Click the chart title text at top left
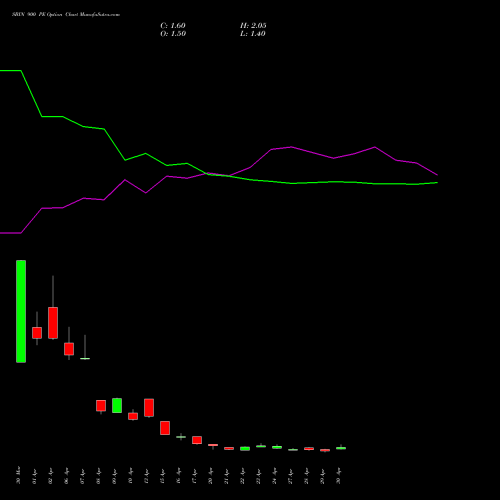Screen dimensions: 500x500 (66, 15)
